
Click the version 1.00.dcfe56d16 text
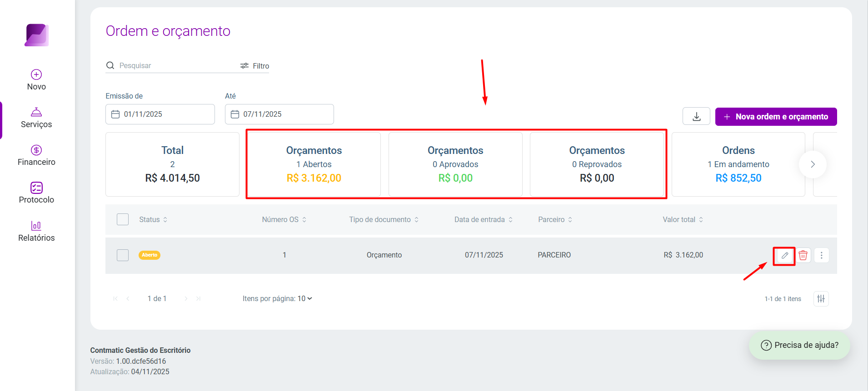pos(141,361)
